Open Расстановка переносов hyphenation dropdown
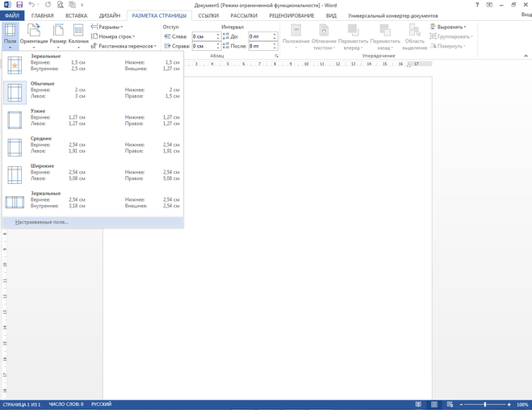Viewport: 532px width, 410px height. coord(124,46)
